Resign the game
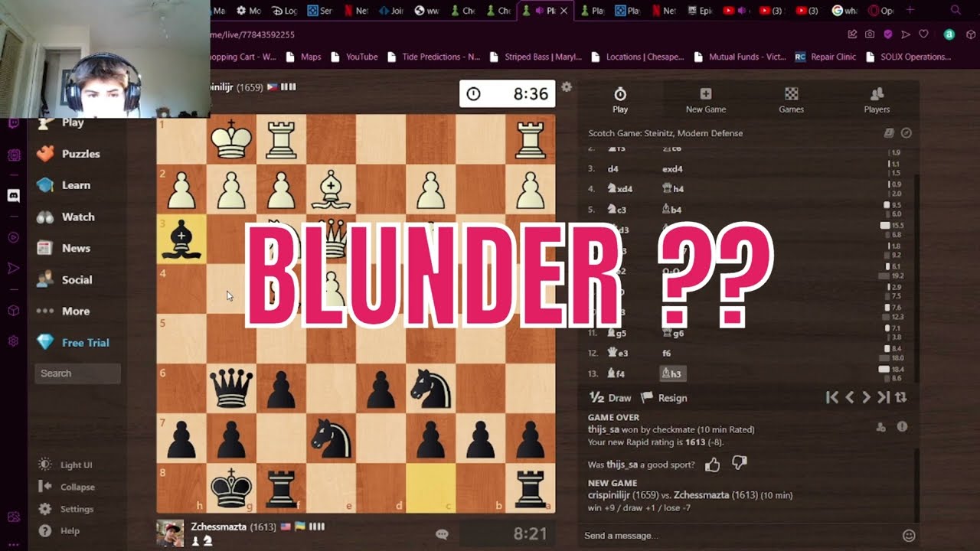The height and width of the screenshot is (551, 980). [665, 398]
